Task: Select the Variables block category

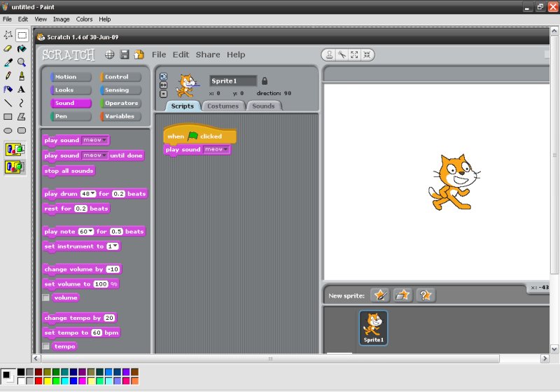Action: [120, 116]
